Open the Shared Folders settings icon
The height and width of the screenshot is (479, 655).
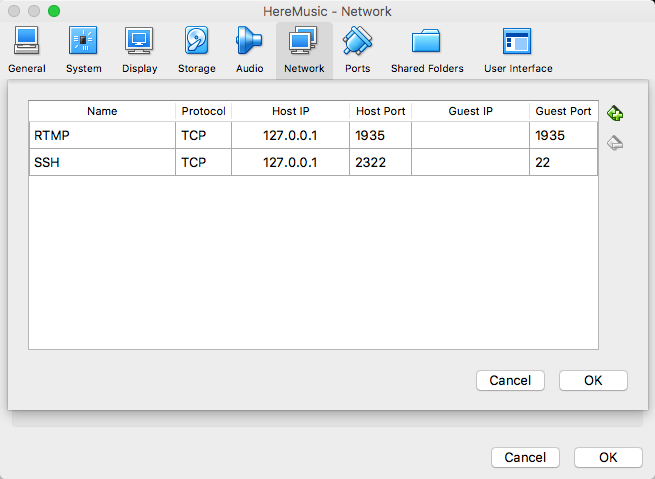(x=427, y=50)
